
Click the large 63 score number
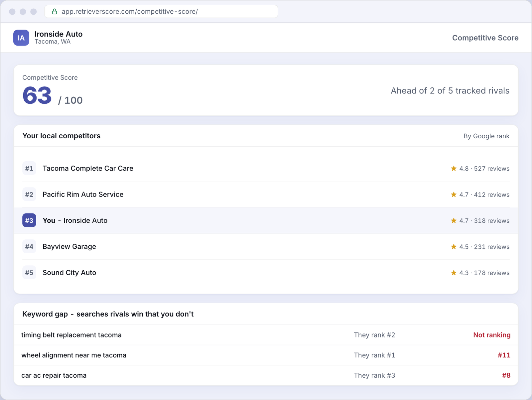(37, 95)
